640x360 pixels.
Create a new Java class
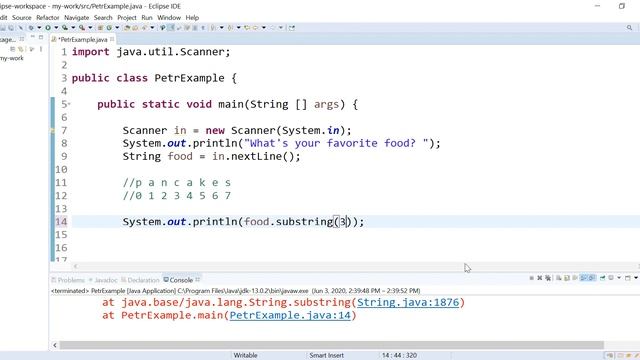(x=109, y=28)
